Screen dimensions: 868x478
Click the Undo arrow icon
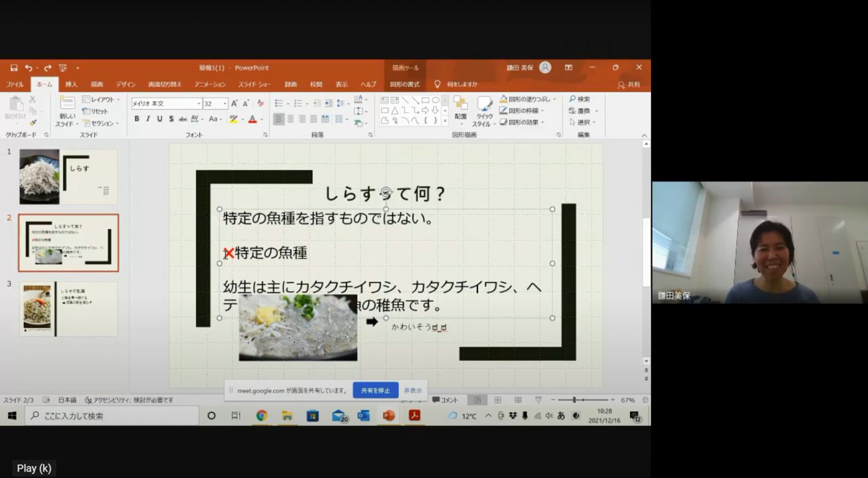pos(28,68)
